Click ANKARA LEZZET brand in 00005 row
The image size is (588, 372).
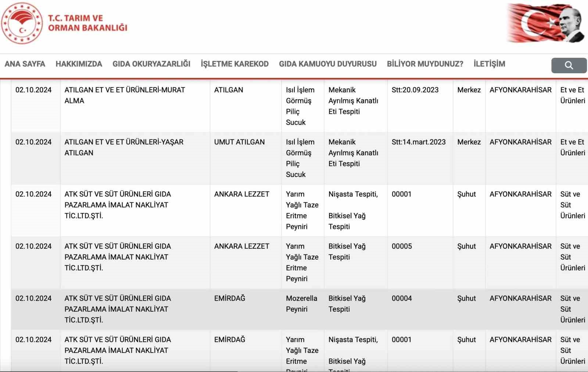pyautogui.click(x=242, y=246)
